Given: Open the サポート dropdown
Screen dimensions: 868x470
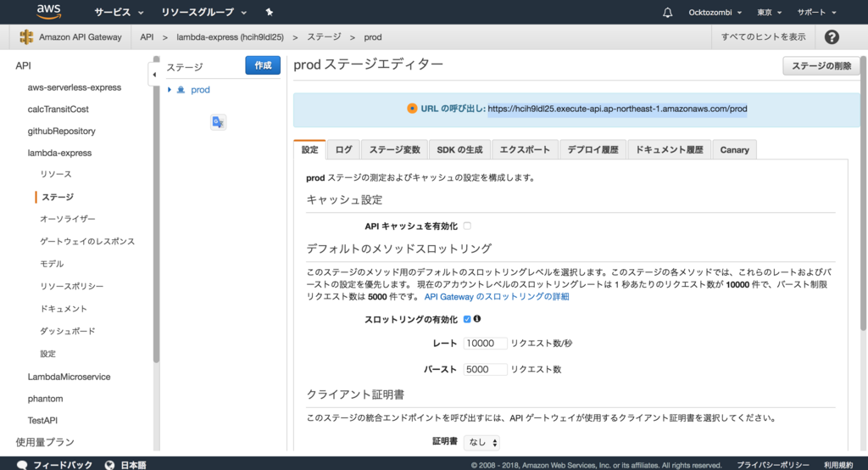Looking at the screenshot, I should click(x=816, y=12).
